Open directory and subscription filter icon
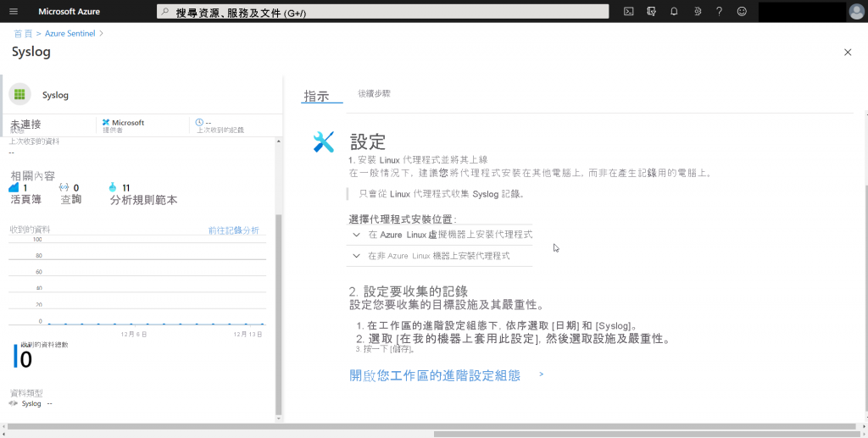868x438 pixels. pos(651,11)
